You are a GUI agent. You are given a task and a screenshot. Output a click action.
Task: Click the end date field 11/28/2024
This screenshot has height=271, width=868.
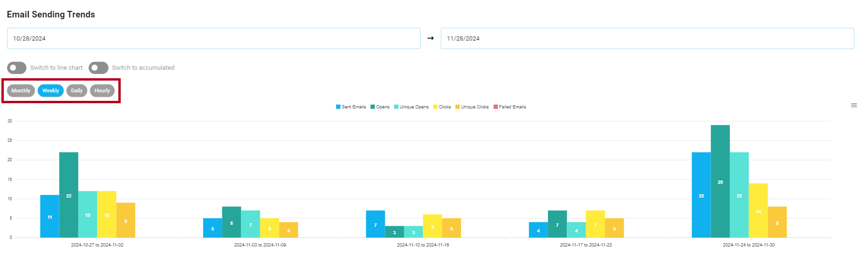pyautogui.click(x=647, y=38)
